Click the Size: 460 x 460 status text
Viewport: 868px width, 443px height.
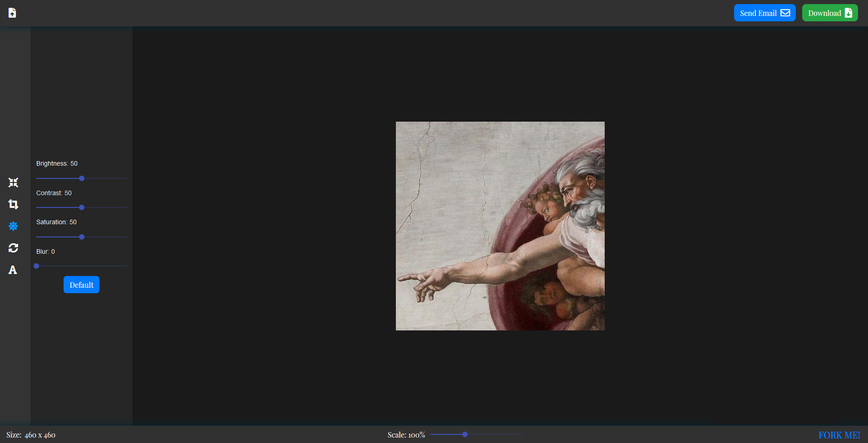[31, 435]
